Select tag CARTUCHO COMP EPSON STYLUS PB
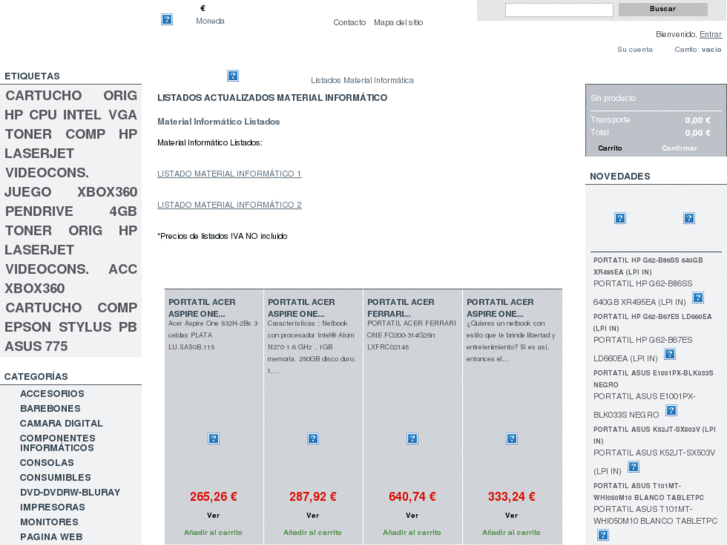This screenshot has height=545, width=727. (71, 317)
